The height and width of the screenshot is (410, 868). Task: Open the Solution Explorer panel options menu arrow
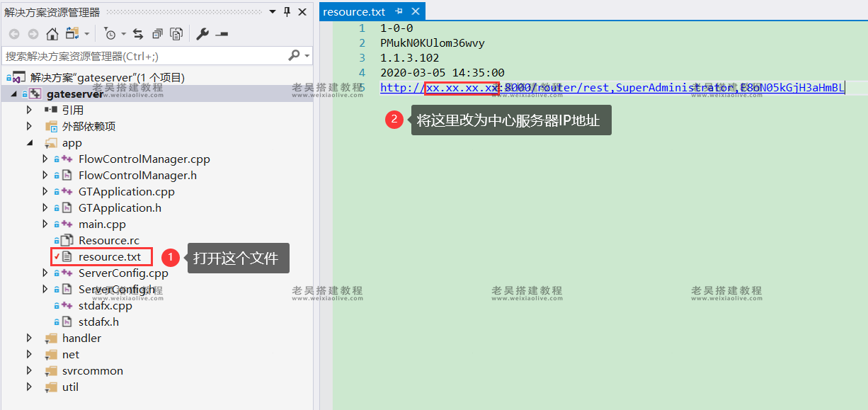click(x=272, y=11)
